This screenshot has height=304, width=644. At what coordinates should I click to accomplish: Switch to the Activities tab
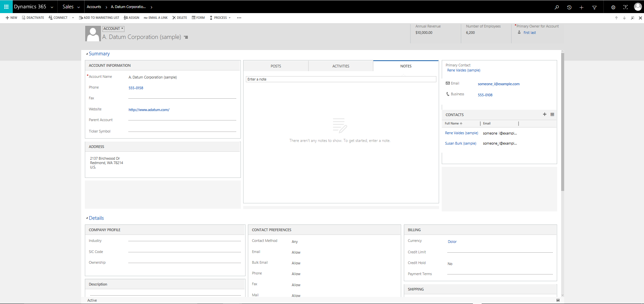tap(340, 66)
